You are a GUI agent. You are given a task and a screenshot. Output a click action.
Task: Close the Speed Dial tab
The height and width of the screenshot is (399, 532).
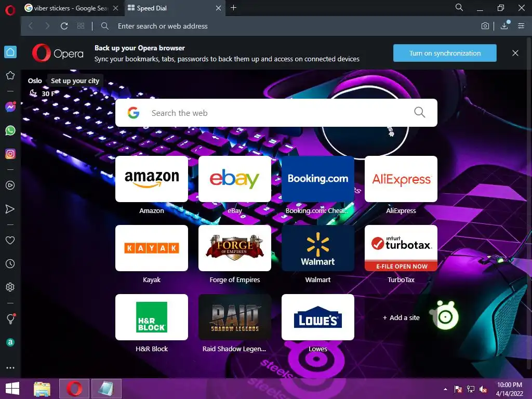pyautogui.click(x=219, y=8)
